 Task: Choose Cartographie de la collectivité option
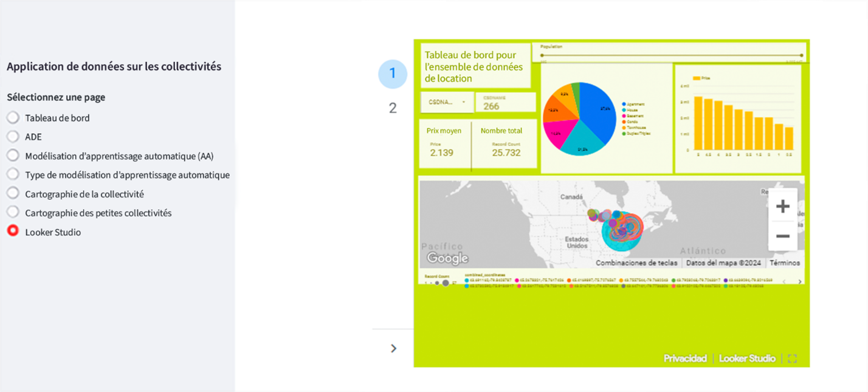(13, 194)
